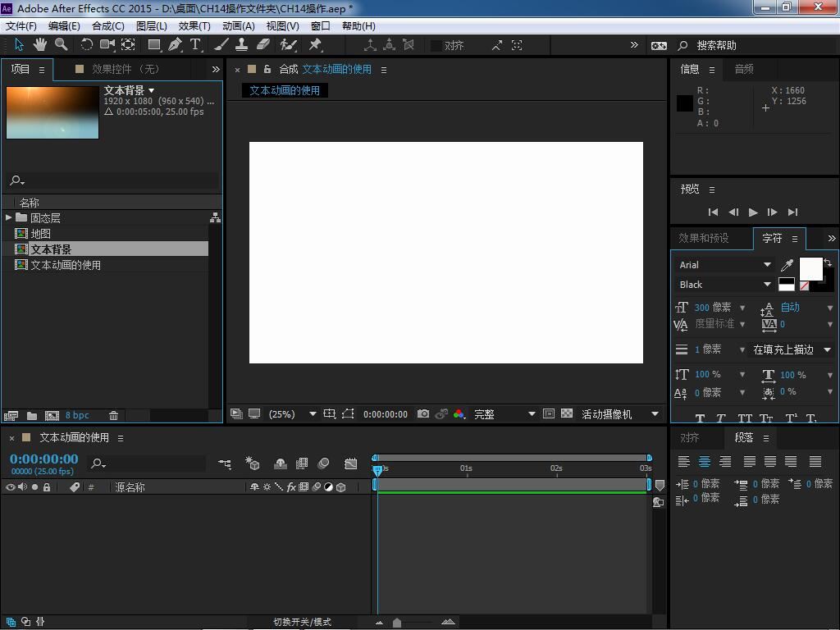Select the Rotation tool

click(x=86, y=45)
